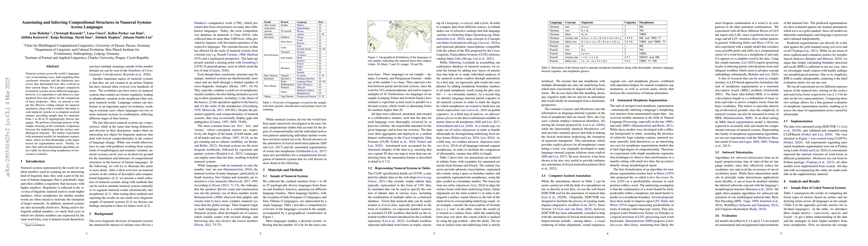Open the https://csvw.org URL
The width and height of the screenshot is (868, 246).
420,178
